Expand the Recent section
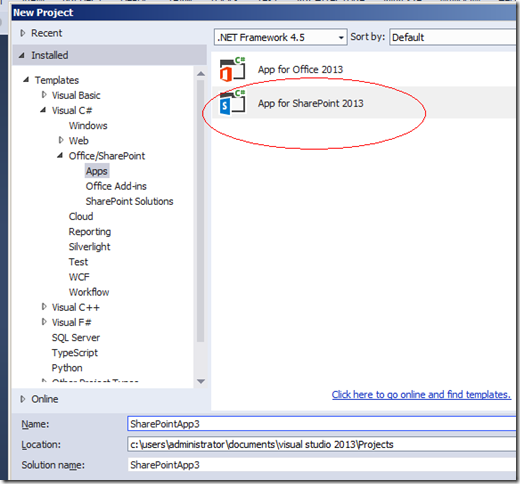The width and height of the screenshot is (520, 484). click(x=23, y=33)
